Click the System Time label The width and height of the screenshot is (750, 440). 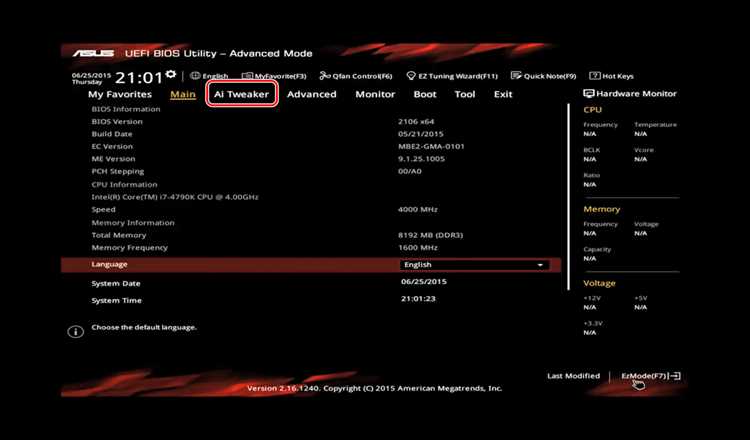[116, 301]
